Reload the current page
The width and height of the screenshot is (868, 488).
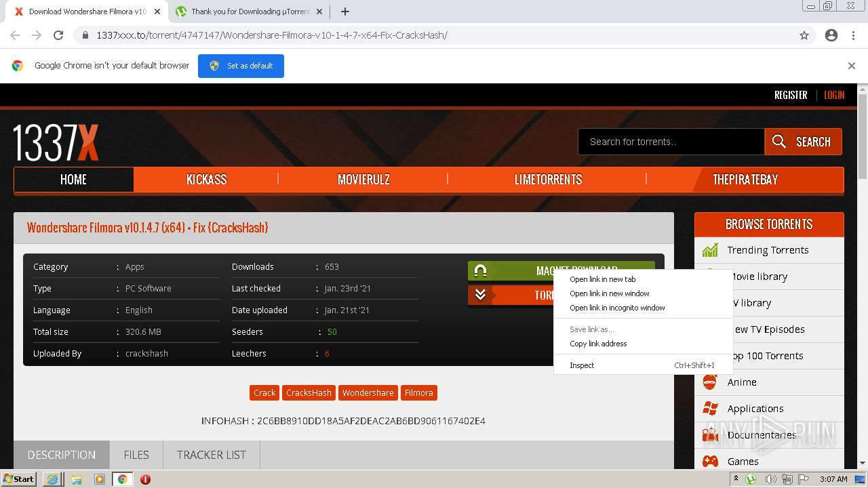click(x=58, y=35)
